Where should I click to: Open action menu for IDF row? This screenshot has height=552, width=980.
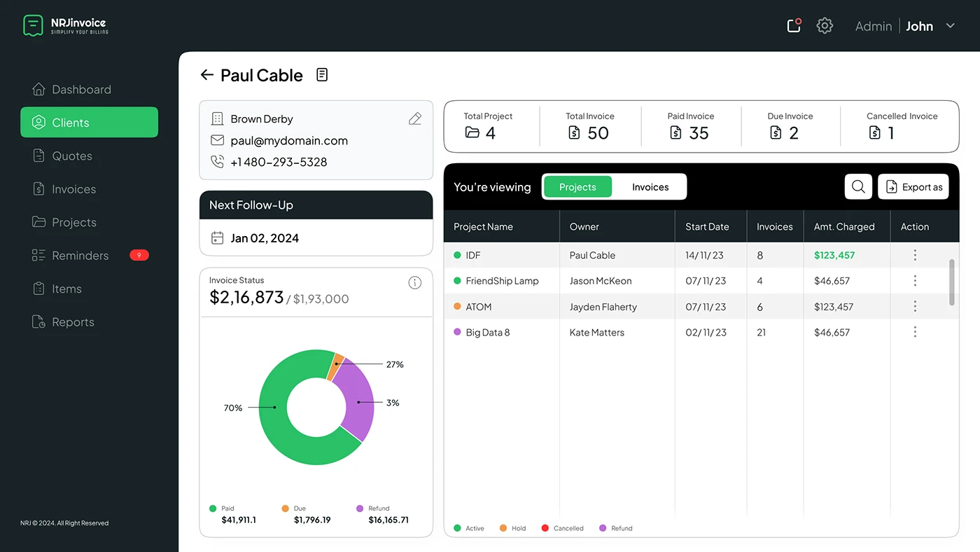915,255
